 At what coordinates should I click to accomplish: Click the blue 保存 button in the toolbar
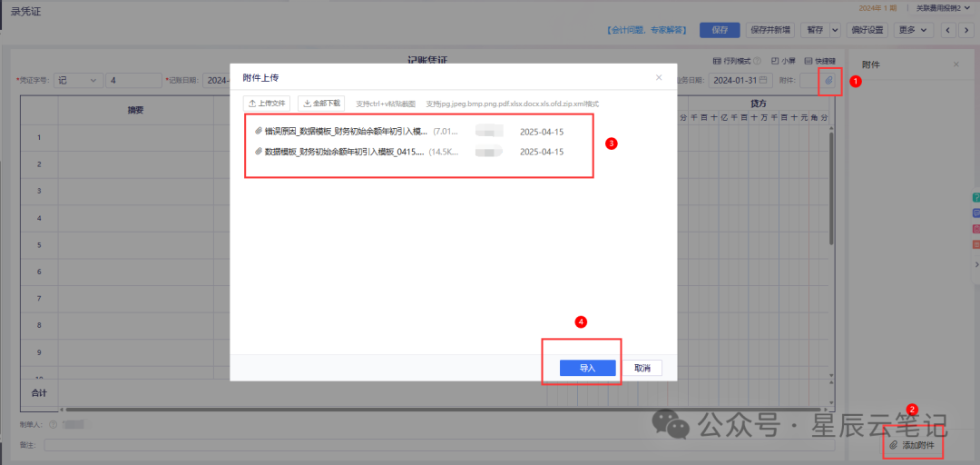click(x=720, y=30)
